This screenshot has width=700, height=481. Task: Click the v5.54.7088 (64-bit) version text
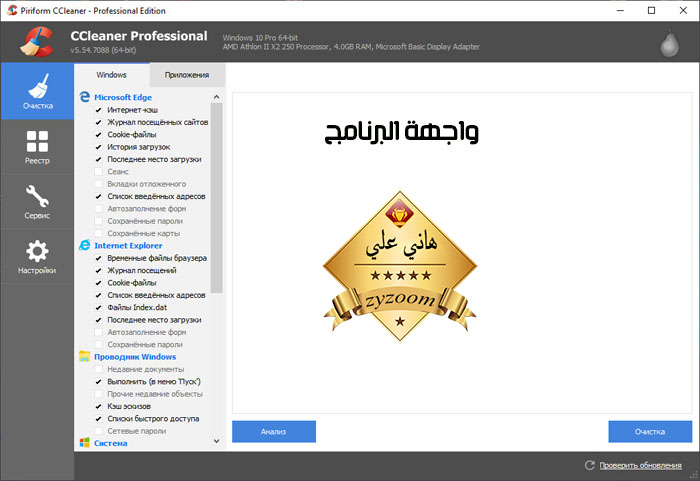[103, 50]
